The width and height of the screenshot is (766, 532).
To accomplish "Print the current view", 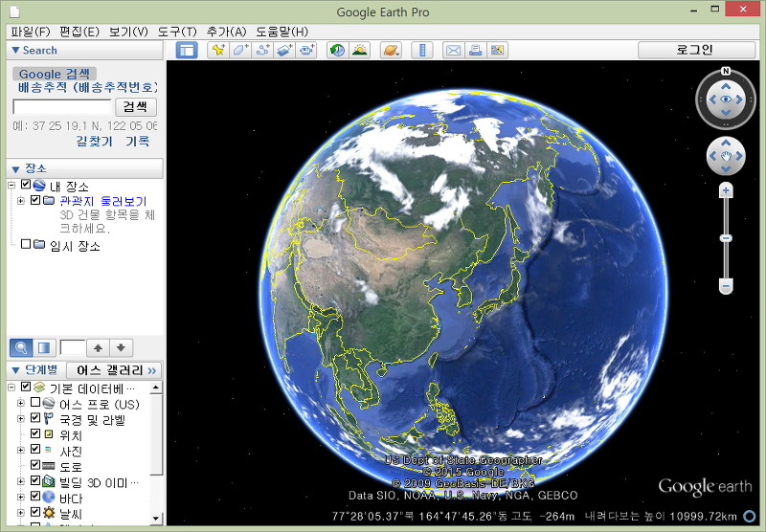I will [475, 50].
